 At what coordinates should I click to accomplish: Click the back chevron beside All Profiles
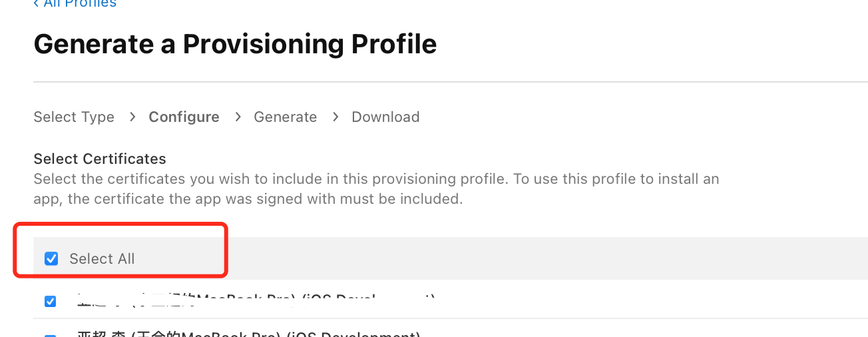(x=36, y=3)
